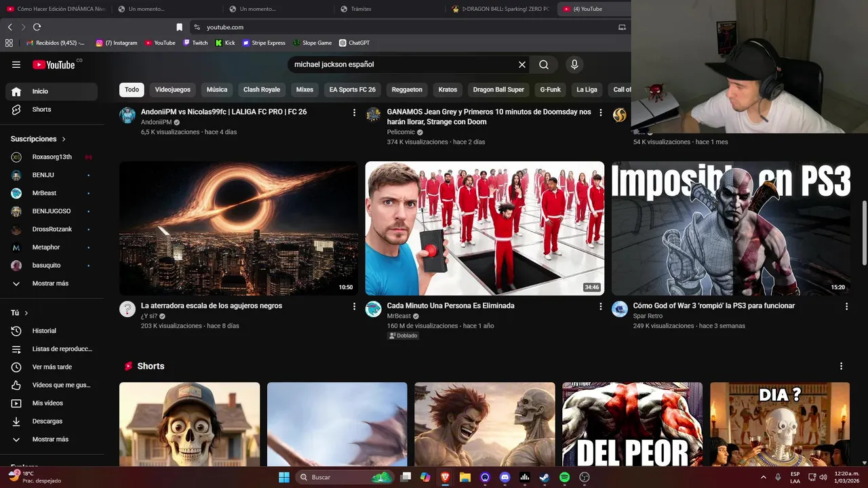Select the Todo filter chip
Image resolution: width=868 pixels, height=488 pixels.
(132, 89)
